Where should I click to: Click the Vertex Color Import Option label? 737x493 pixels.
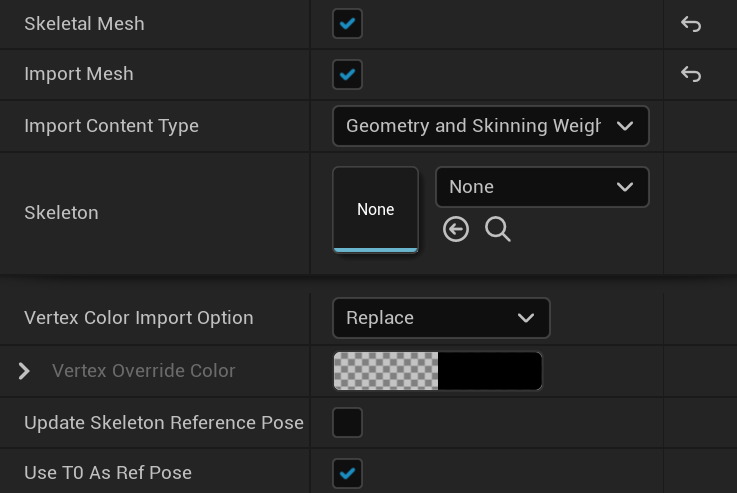pyautogui.click(x=138, y=318)
